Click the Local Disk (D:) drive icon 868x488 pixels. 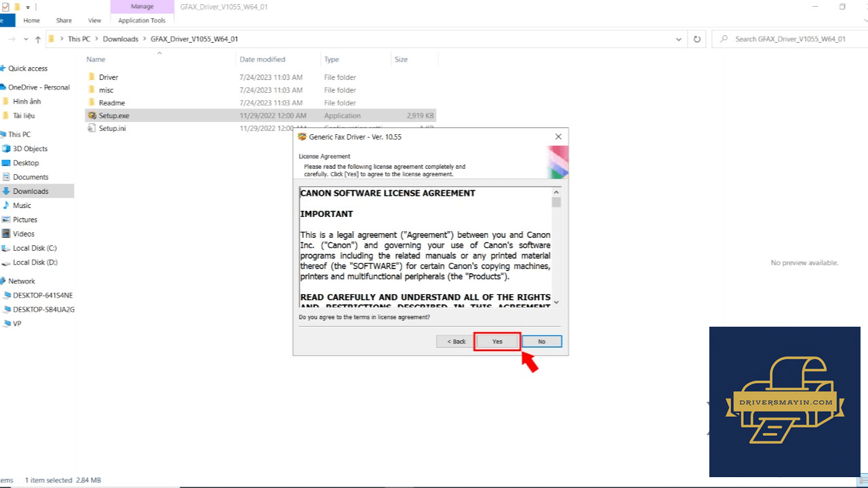pyautogui.click(x=6, y=262)
